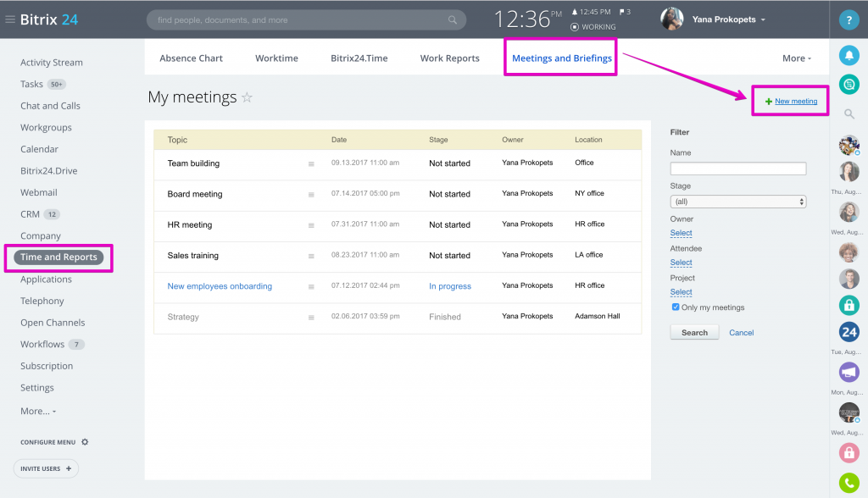
Task: Sort by the Topic column header
Action: (177, 140)
